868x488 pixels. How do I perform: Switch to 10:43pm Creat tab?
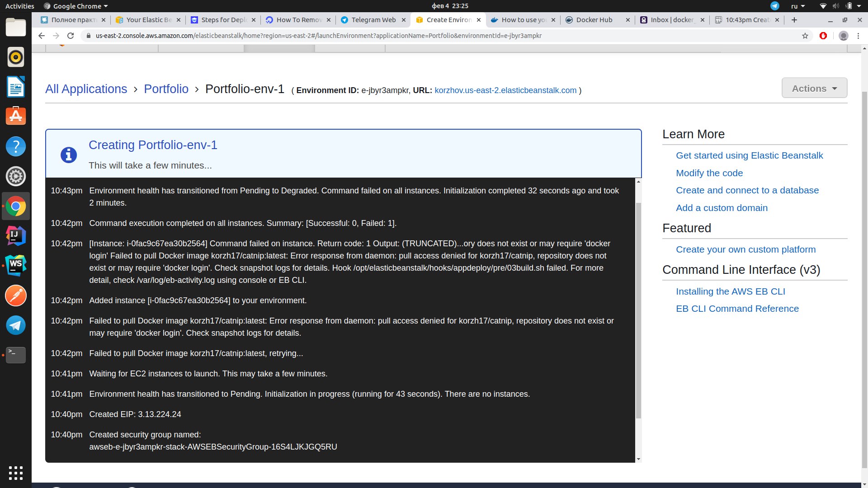click(x=746, y=20)
